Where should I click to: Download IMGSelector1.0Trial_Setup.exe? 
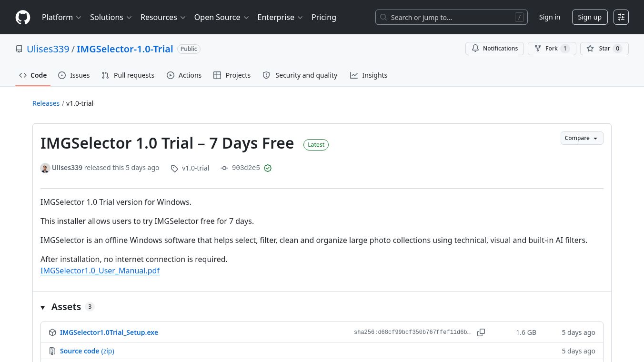(x=109, y=332)
